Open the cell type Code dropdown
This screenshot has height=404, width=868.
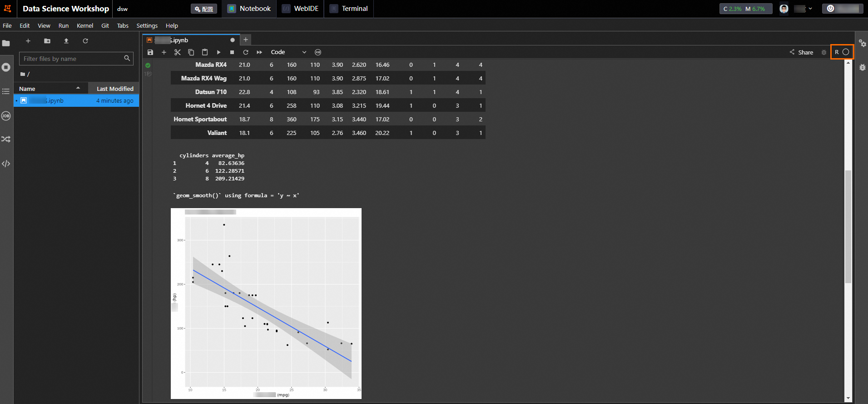(x=288, y=52)
